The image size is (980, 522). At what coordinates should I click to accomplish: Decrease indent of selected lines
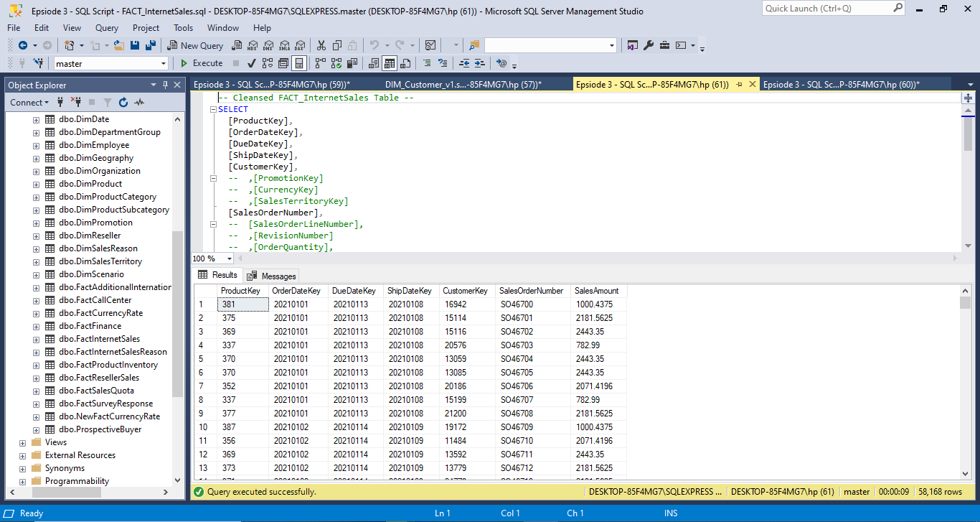click(464, 63)
